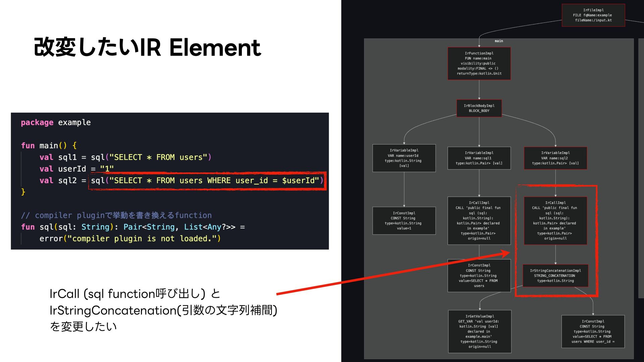644x362 pixels.
Task: Click the highlighted sql2 call expression
Action: click(207, 181)
